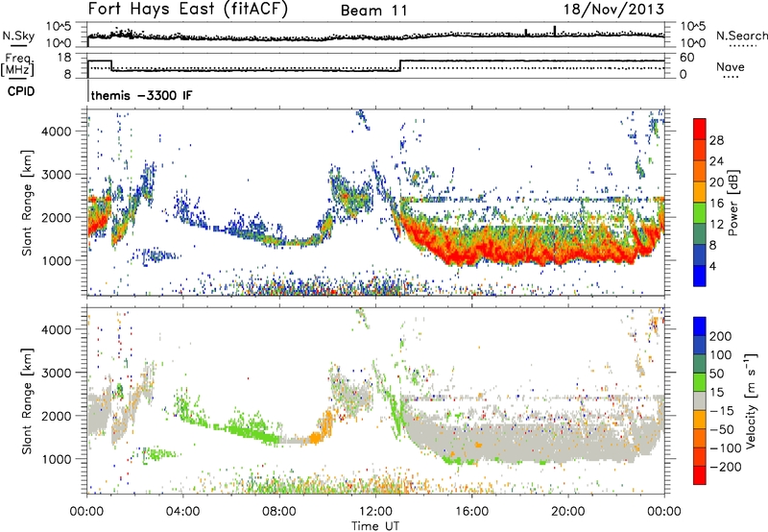Select the yellow 16-20 dB Power colorbar segment
The image size is (768, 532).
[700, 192]
